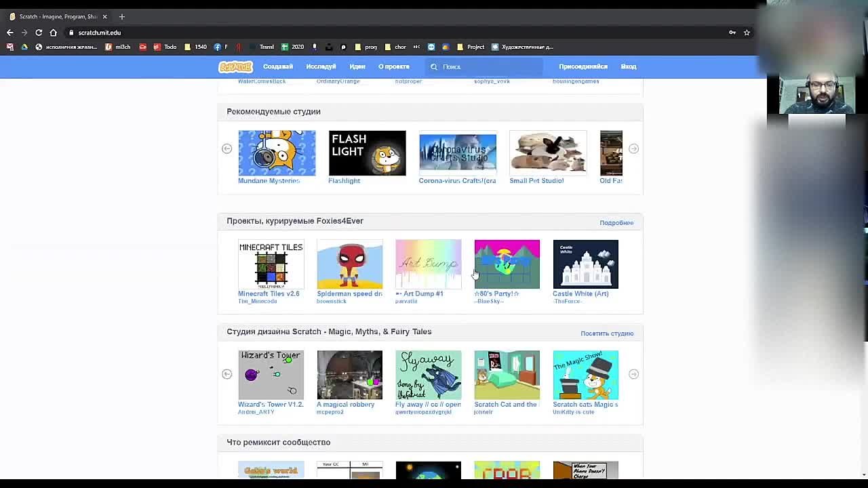The image size is (868, 488).
Task: Open the Идеи menu item
Action: 357,66
